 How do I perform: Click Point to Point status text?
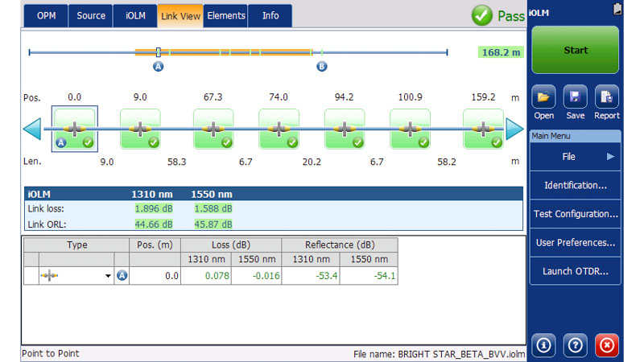51,353
